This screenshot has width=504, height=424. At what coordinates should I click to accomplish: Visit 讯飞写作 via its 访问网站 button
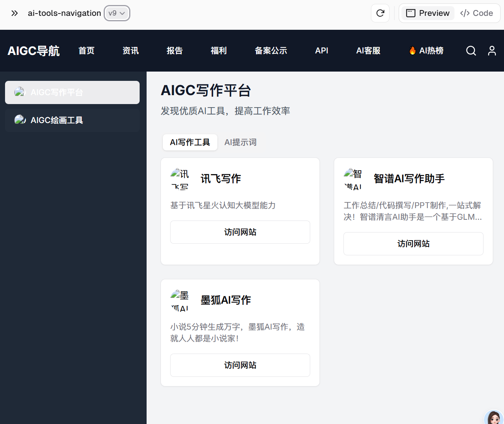pyautogui.click(x=240, y=232)
